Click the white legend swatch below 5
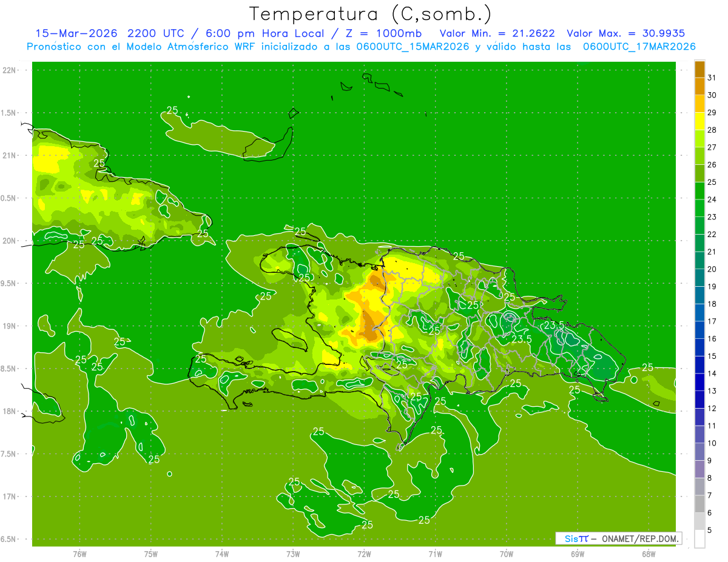This screenshot has width=728, height=562. click(x=699, y=539)
